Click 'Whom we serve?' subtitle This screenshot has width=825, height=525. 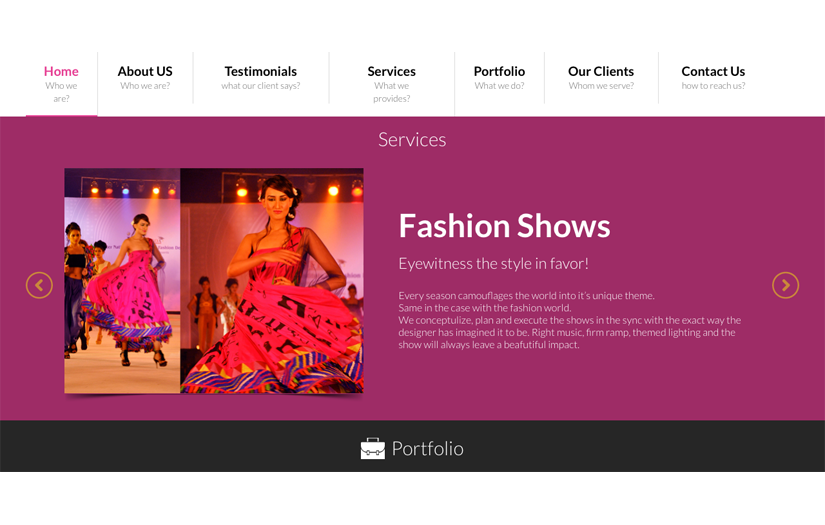pyautogui.click(x=601, y=86)
